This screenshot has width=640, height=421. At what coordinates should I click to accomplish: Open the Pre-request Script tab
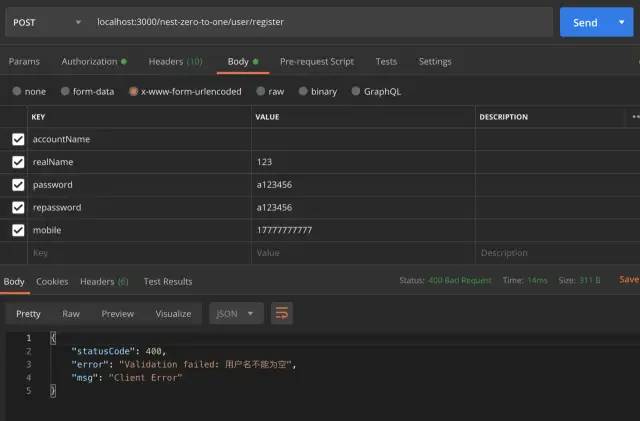(317, 62)
